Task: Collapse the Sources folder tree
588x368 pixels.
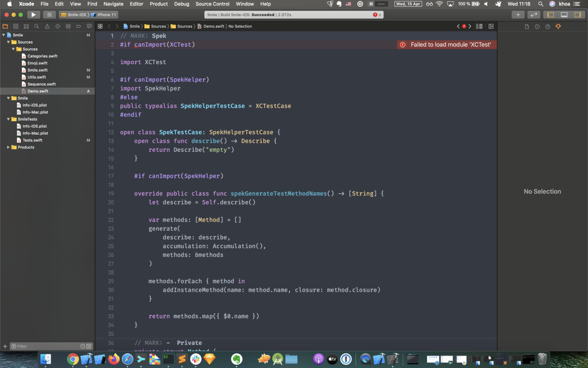Action: tap(8, 42)
